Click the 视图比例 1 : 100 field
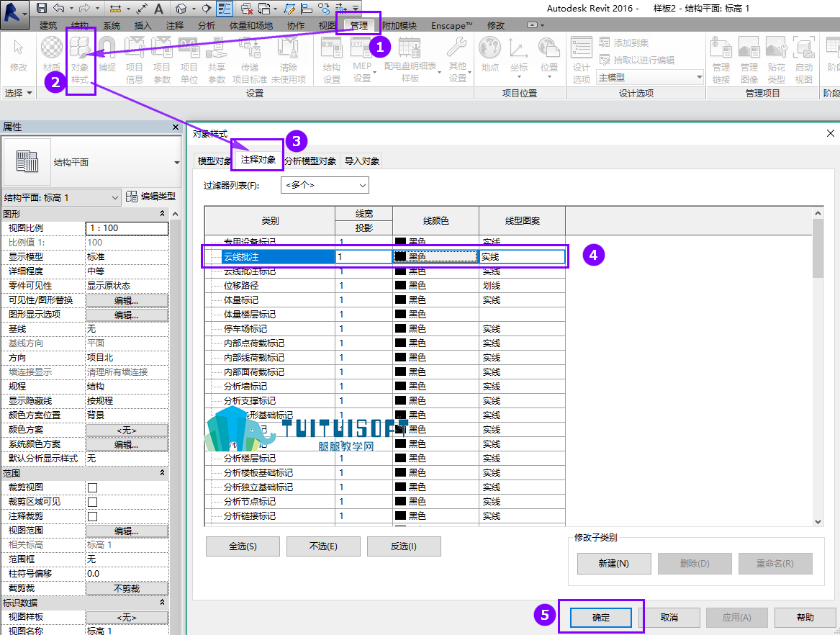The image size is (840, 635). (127, 228)
